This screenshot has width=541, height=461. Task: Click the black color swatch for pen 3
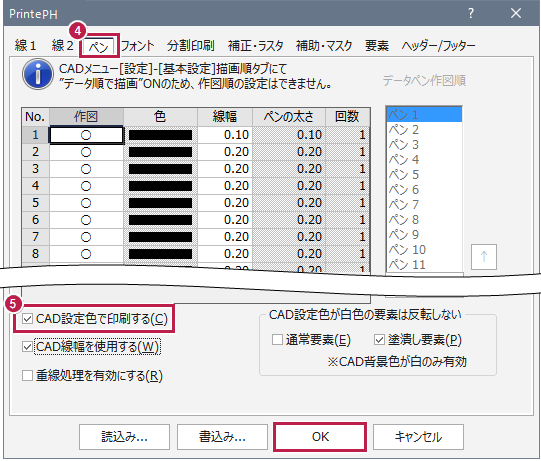coord(160,169)
